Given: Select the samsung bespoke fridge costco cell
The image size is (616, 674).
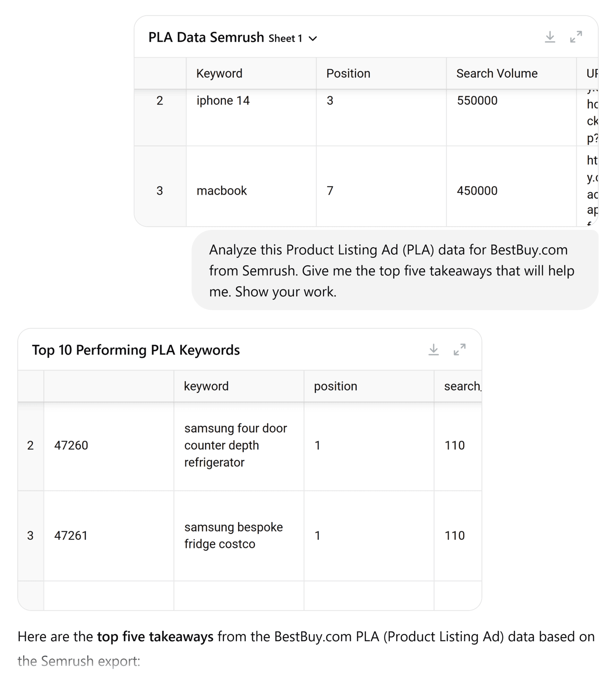Looking at the screenshot, I should tap(234, 536).
